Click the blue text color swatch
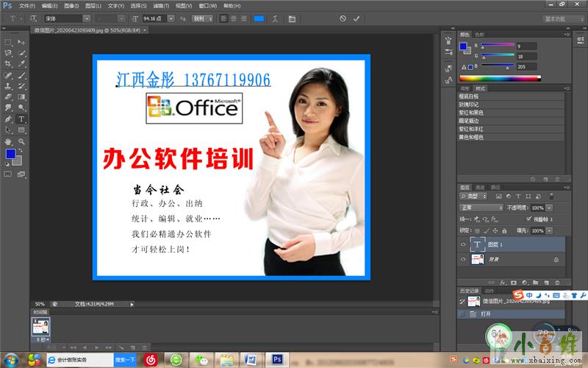Screen dimensions: 588x368 pyautogui.click(x=258, y=18)
